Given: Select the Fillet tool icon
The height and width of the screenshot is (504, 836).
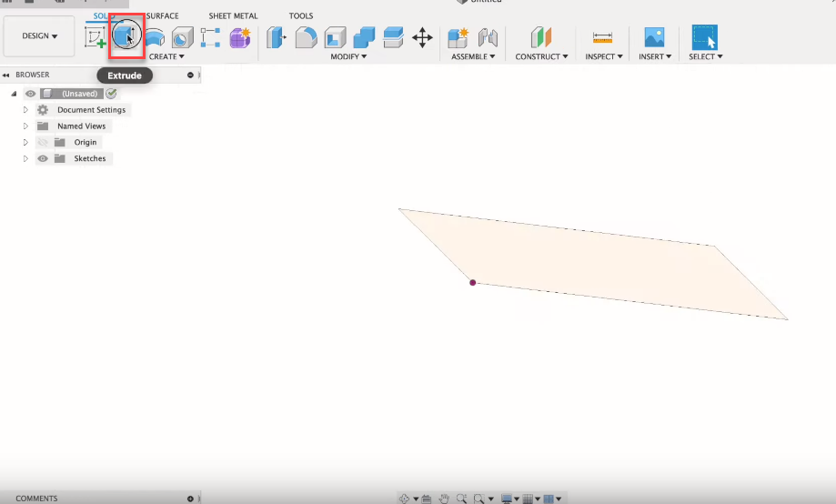Looking at the screenshot, I should 306,37.
